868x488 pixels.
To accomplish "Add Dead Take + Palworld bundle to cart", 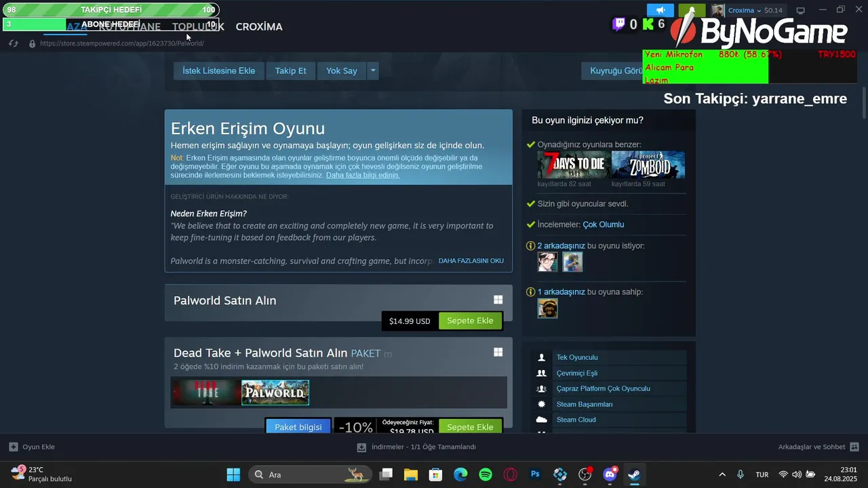I will (470, 427).
